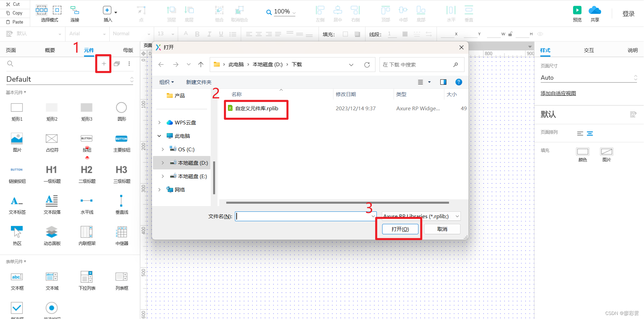
Task: Switch to the 母版 tab in left panel
Action: tap(128, 50)
